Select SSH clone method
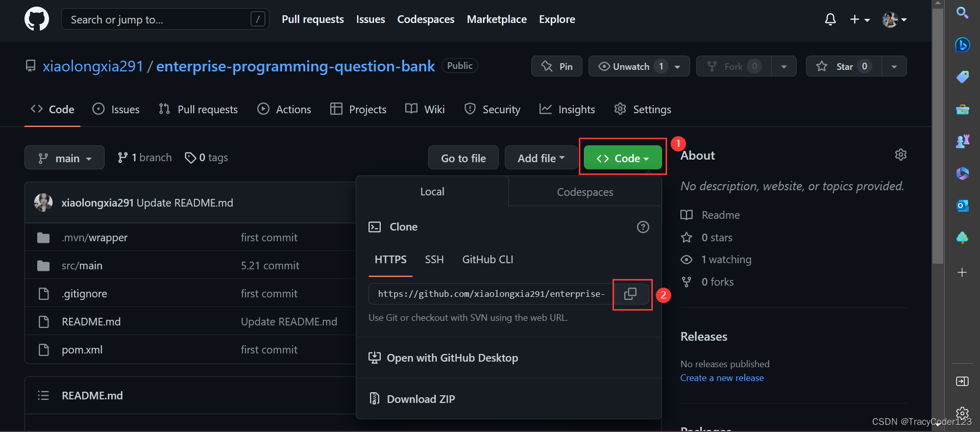This screenshot has height=432, width=980. 434,260
